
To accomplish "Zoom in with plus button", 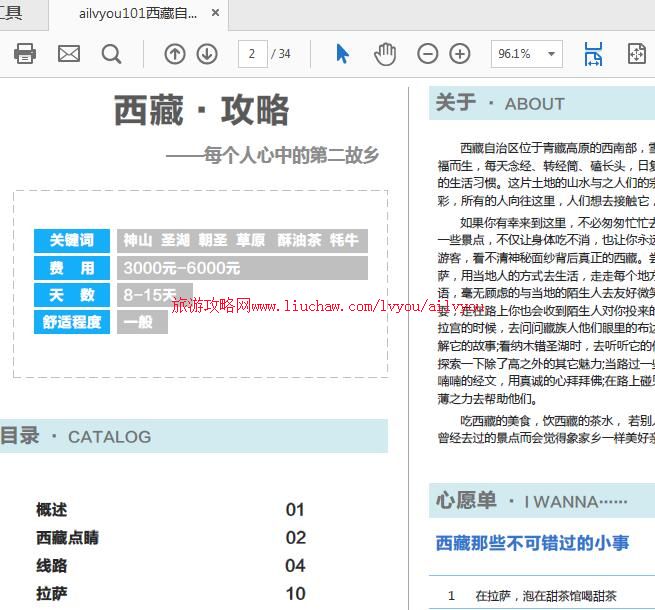I will 460,54.
